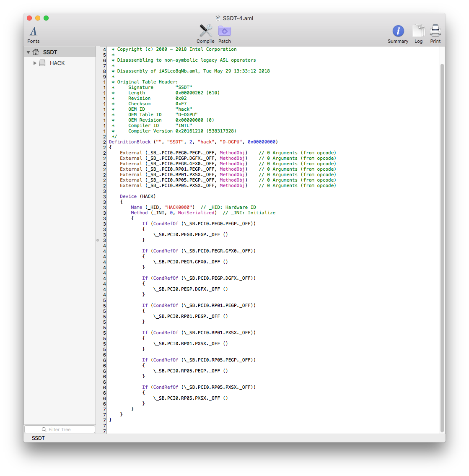Viewport: 469px width, 476px height.
Task: Select the HACK item in tree
Action: (x=57, y=63)
